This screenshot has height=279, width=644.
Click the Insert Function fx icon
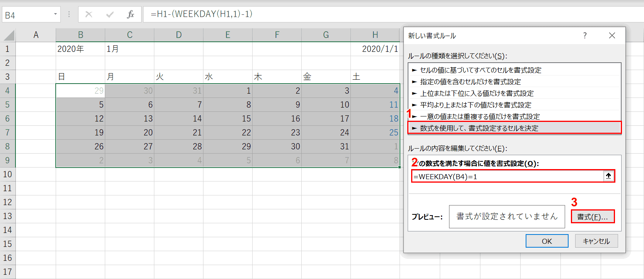pyautogui.click(x=130, y=15)
